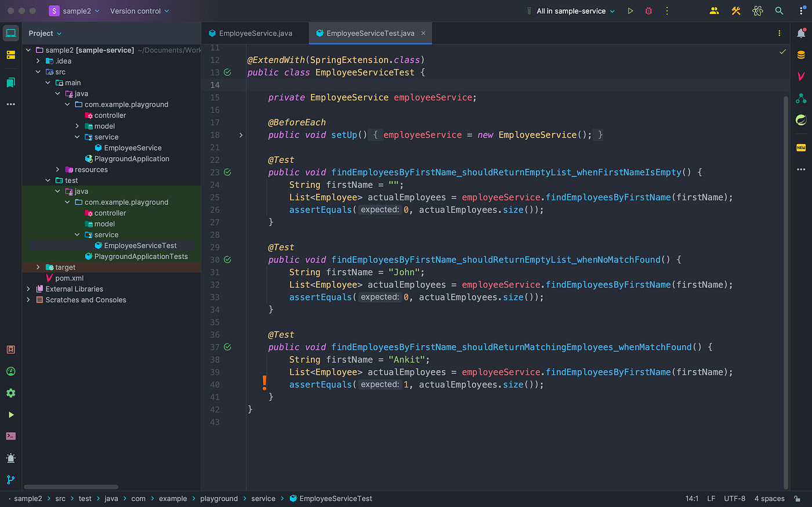Start the Debug session

pos(648,10)
